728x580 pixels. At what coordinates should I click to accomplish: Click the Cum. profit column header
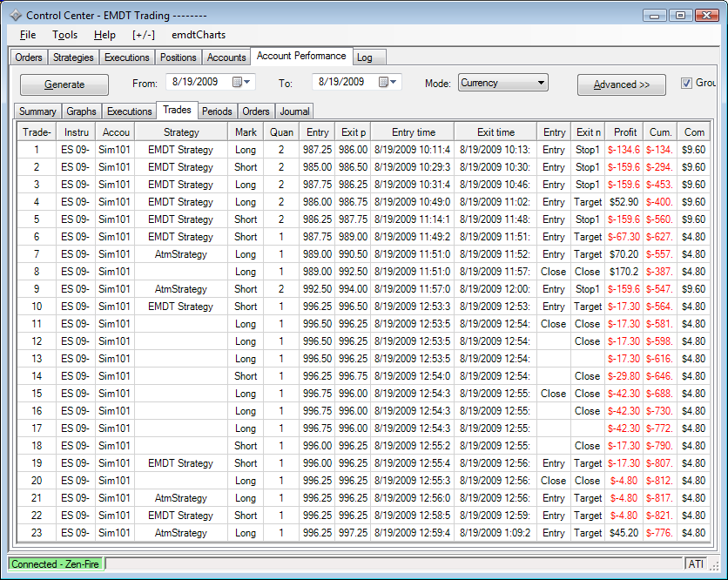(660, 132)
